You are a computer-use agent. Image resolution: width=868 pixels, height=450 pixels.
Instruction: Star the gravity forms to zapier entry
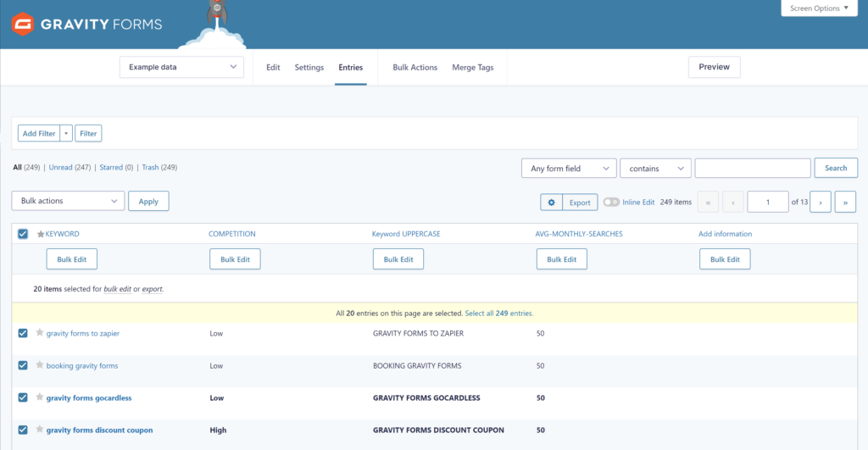coord(39,333)
